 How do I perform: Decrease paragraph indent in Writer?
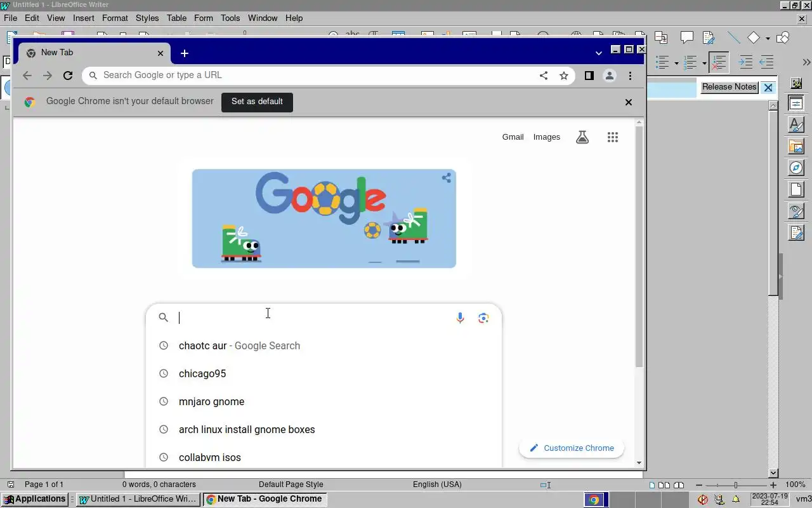point(766,62)
